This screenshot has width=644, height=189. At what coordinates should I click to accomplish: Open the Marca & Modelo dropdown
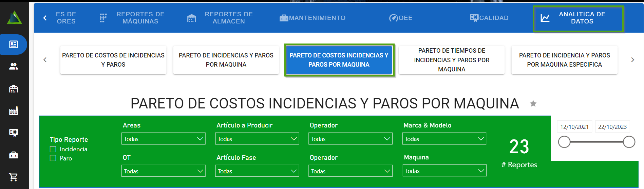[444, 139]
